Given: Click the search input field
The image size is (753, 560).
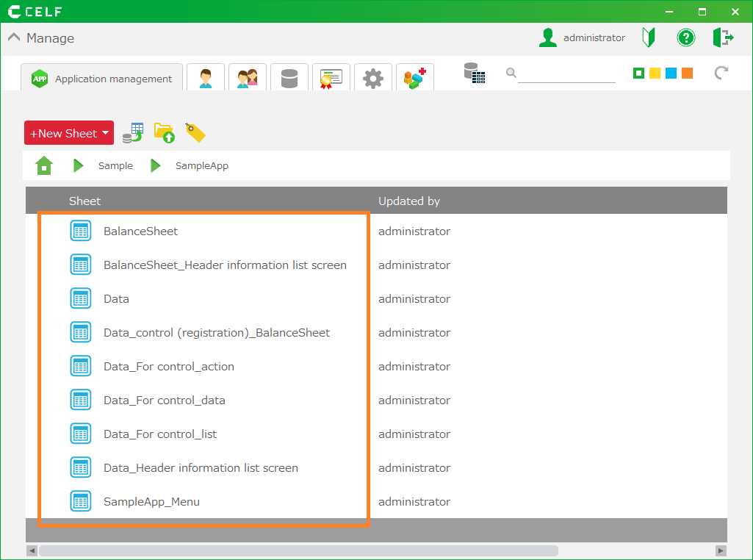Looking at the screenshot, I should [566, 73].
